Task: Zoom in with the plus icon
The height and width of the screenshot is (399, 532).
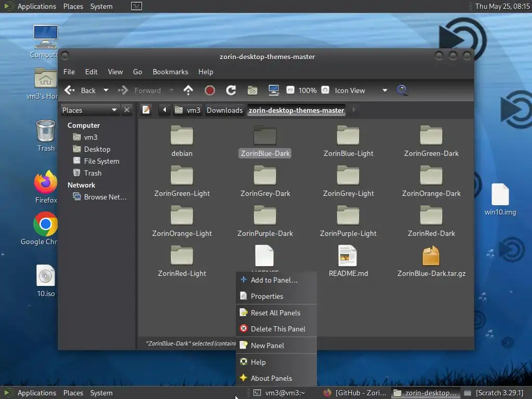Action: point(325,90)
